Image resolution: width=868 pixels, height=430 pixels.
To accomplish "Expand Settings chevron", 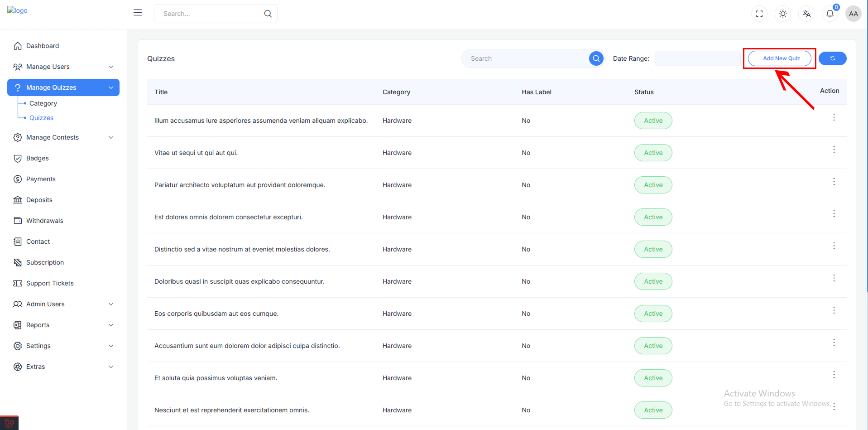I will tap(111, 346).
